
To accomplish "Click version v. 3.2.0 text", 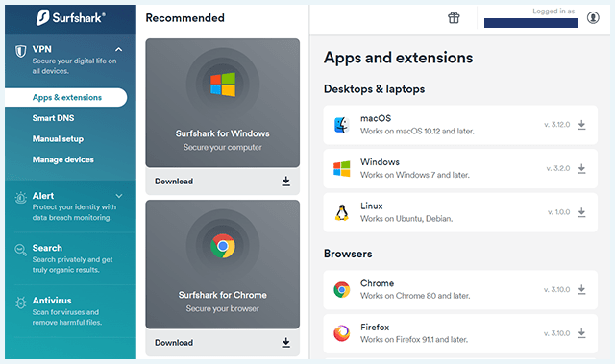I will (x=558, y=168).
